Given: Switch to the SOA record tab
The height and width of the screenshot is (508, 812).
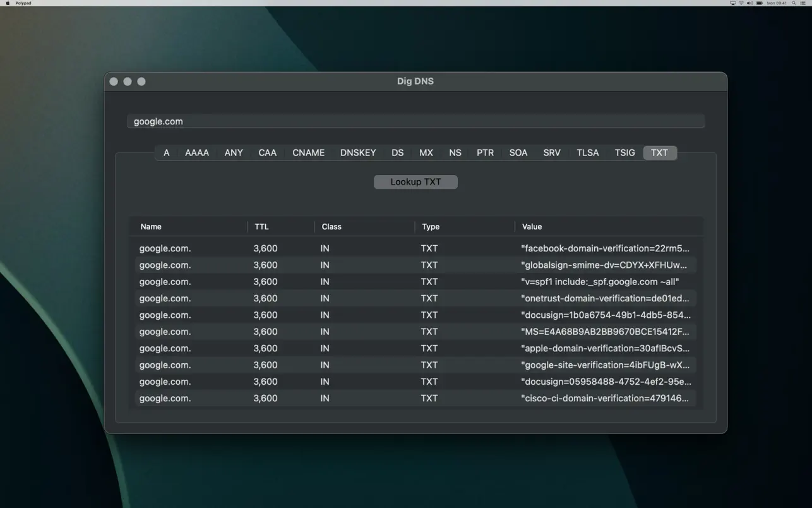Looking at the screenshot, I should point(518,152).
